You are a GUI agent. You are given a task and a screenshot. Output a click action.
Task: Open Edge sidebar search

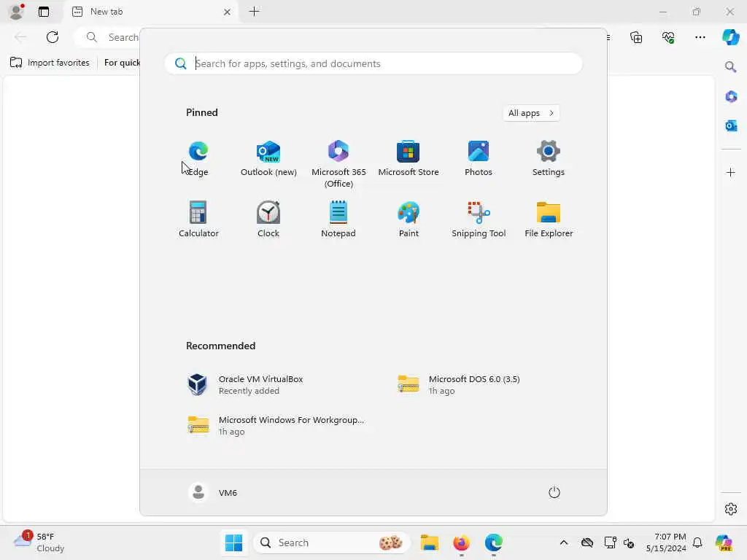point(731,66)
